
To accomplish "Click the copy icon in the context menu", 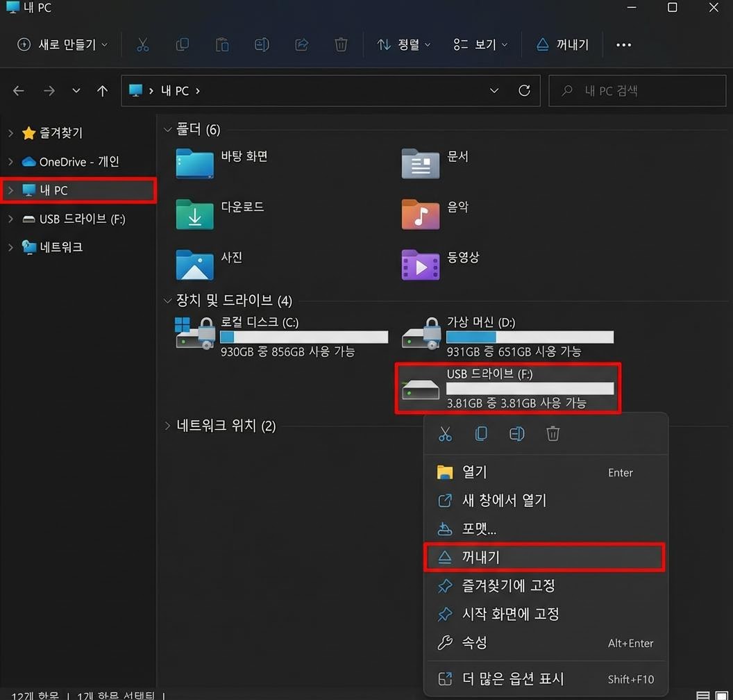I will click(x=481, y=434).
